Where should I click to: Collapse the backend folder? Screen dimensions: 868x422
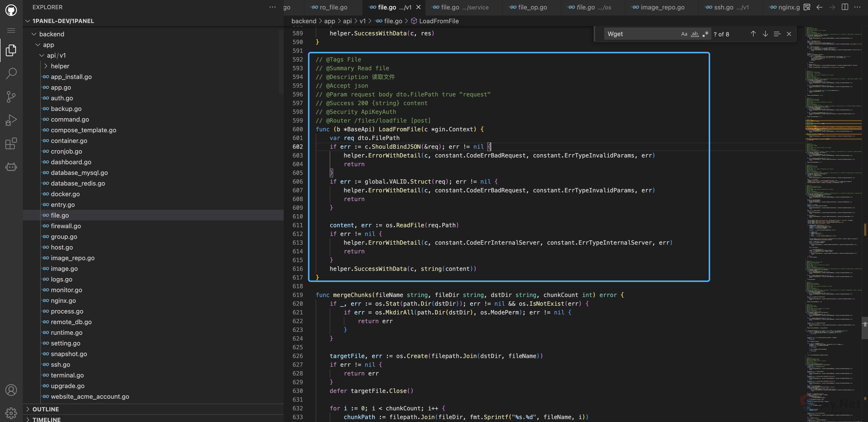click(x=52, y=34)
